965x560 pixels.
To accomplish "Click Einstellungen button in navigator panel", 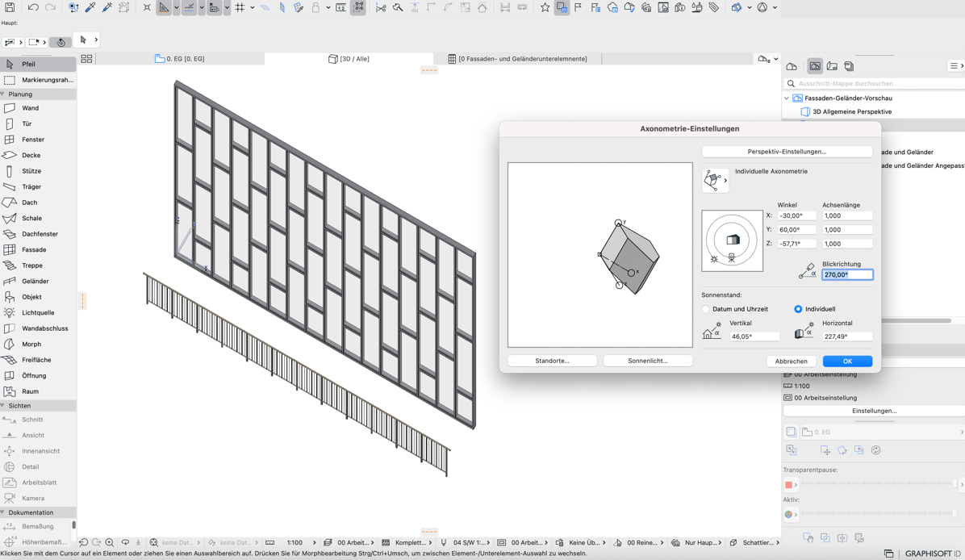I will click(x=874, y=411).
